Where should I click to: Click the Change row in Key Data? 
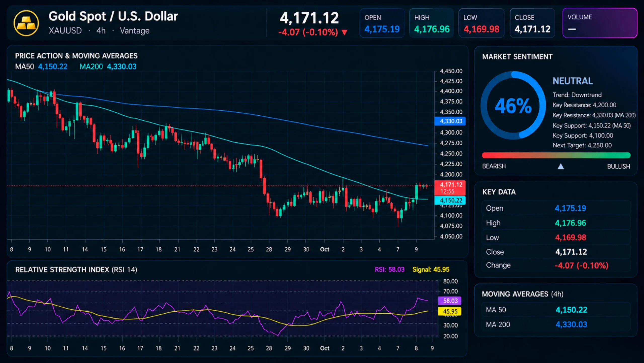[556, 265]
